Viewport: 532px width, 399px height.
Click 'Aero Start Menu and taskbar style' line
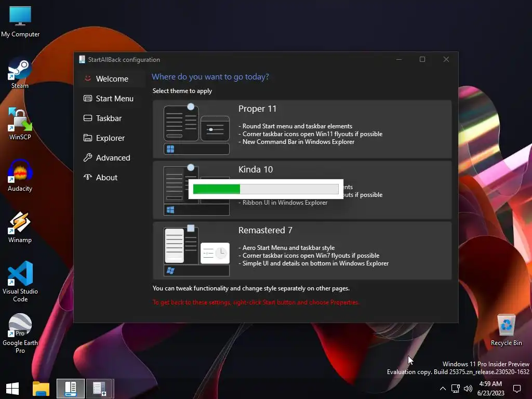click(287, 248)
